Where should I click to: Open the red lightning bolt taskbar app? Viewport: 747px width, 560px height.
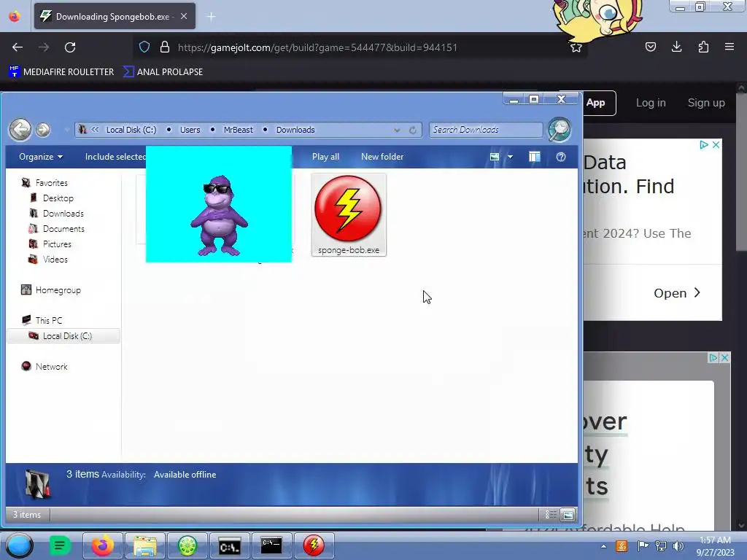[x=314, y=545]
